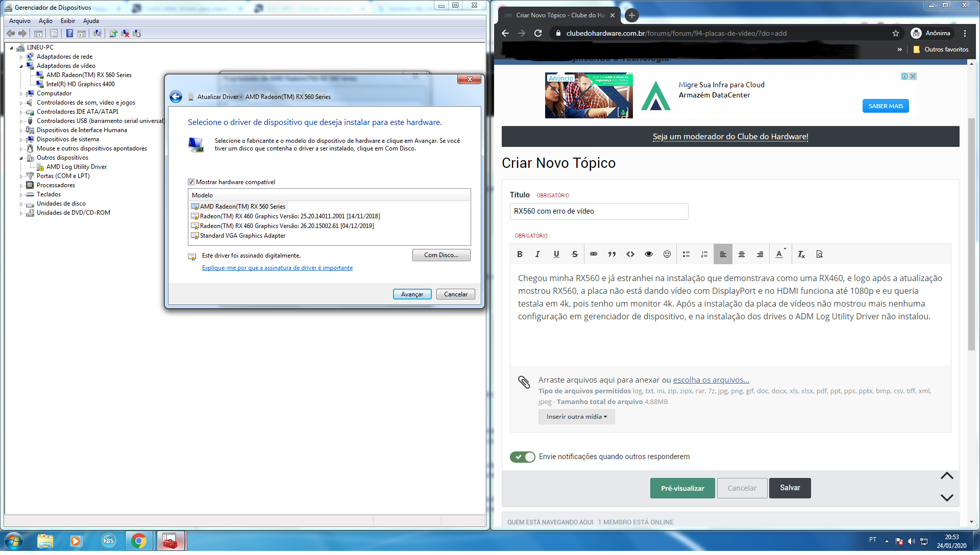Click the Avançar button
Screen dimensions: 980x555
(412, 294)
